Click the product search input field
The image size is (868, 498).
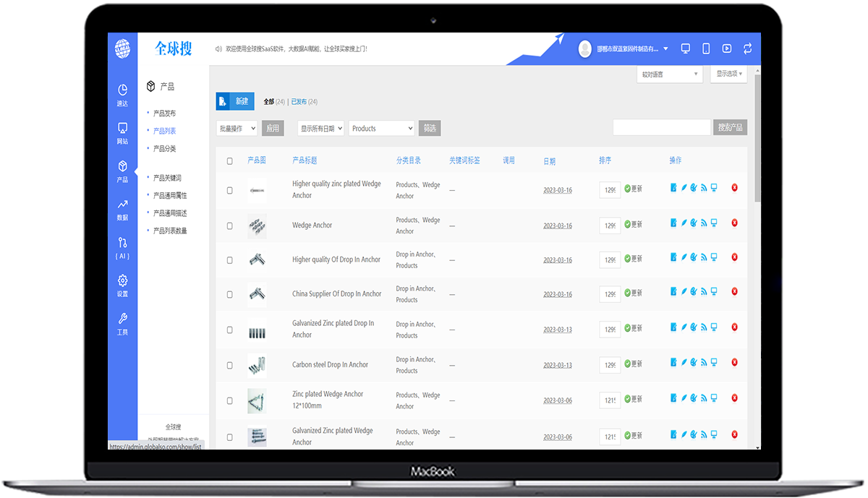pyautogui.click(x=662, y=127)
